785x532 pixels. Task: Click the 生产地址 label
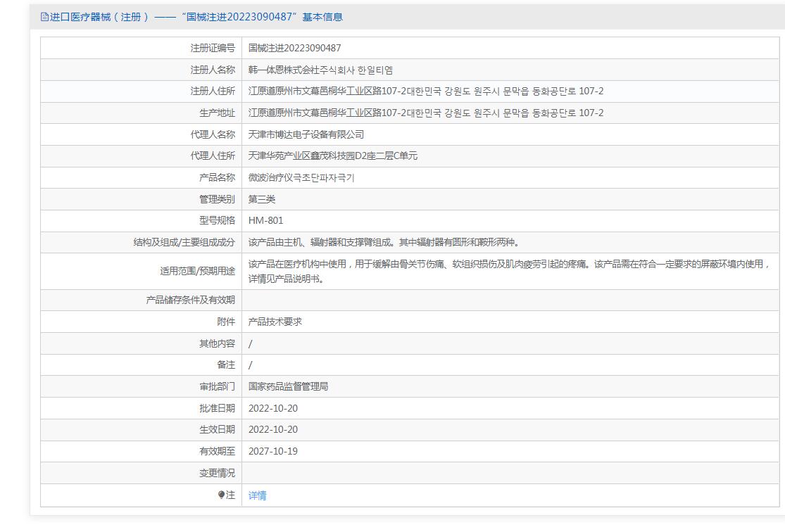217,113
